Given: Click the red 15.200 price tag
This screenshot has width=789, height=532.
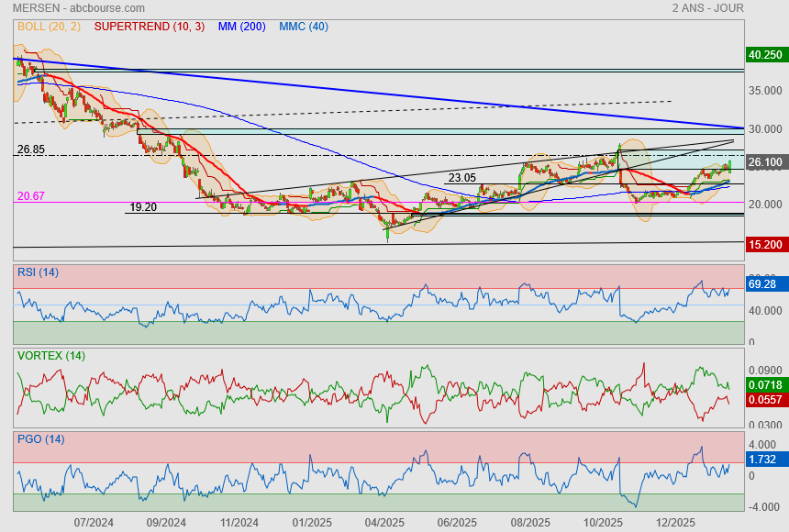Looking at the screenshot, I should (x=765, y=245).
